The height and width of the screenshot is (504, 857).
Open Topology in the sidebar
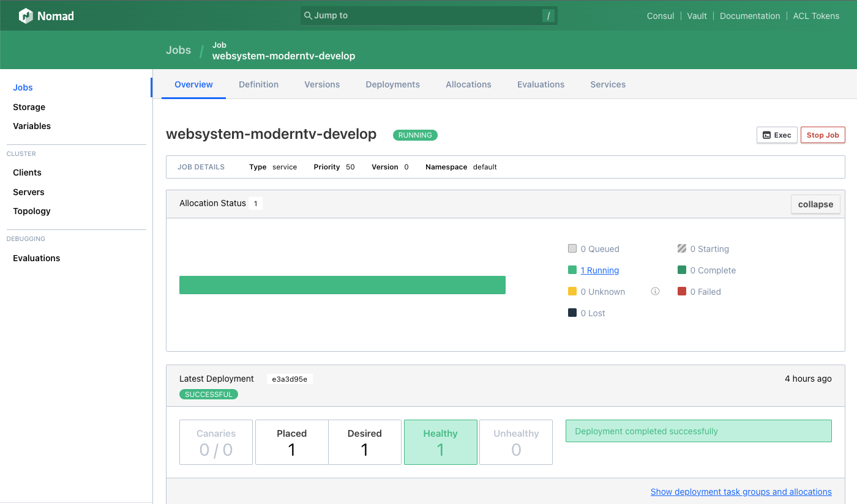[32, 211]
